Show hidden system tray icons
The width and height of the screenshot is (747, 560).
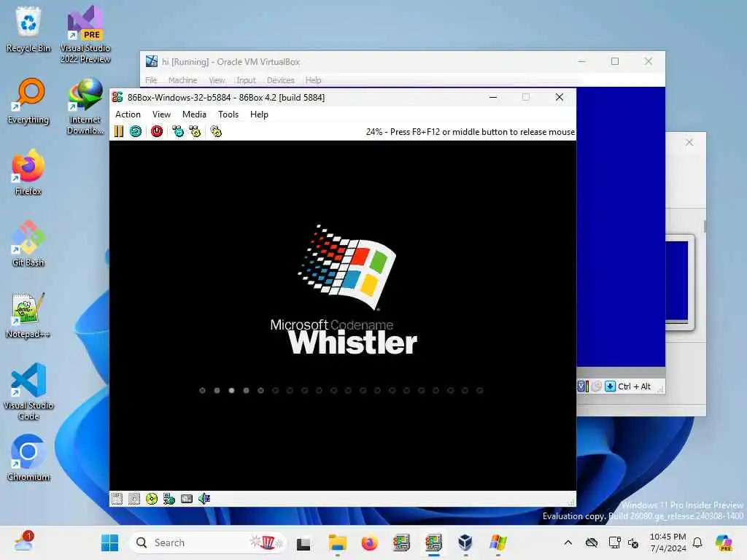point(568,542)
